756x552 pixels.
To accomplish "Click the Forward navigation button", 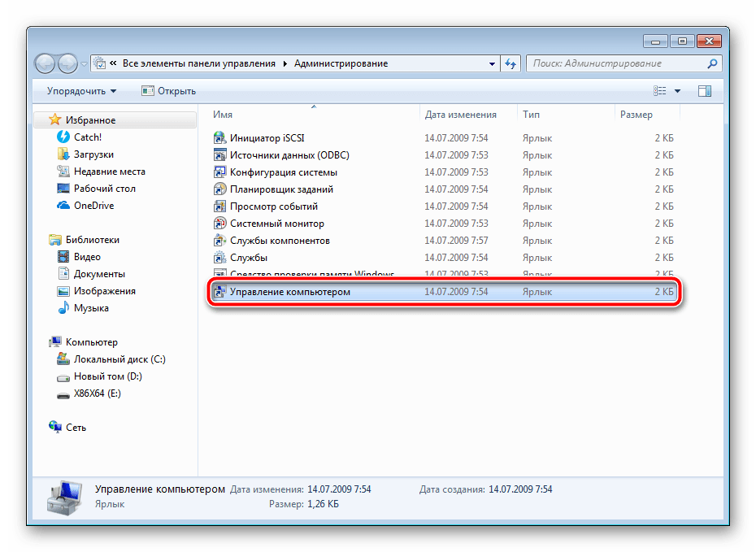I will (67, 63).
